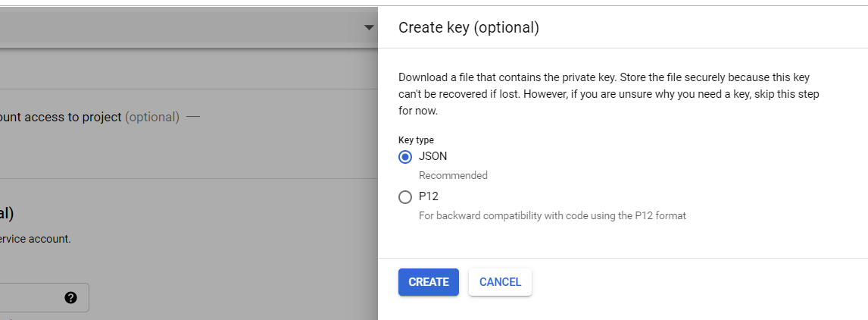The height and width of the screenshot is (320, 868).
Task: Click the bold "al)" step heading
Action: pos(7,213)
